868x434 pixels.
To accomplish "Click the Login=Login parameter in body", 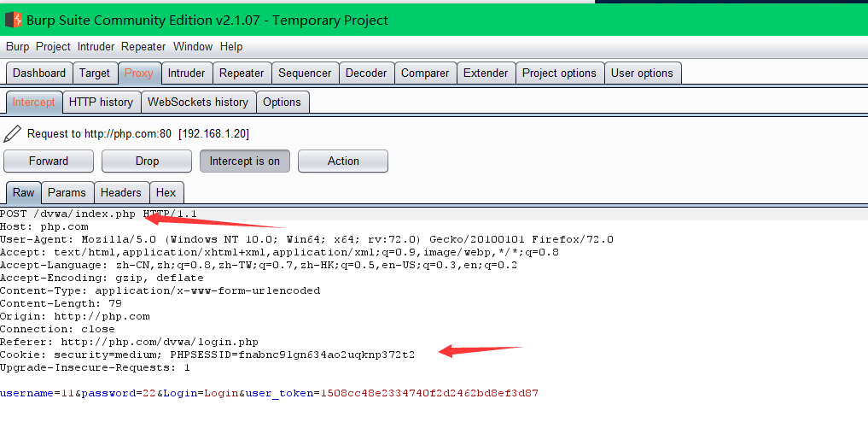I will click(x=201, y=394).
